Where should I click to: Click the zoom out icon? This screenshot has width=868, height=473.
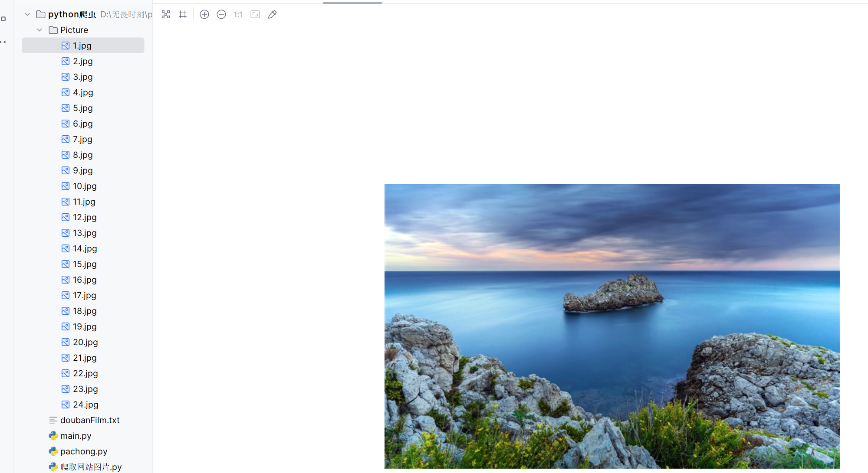[x=221, y=14]
